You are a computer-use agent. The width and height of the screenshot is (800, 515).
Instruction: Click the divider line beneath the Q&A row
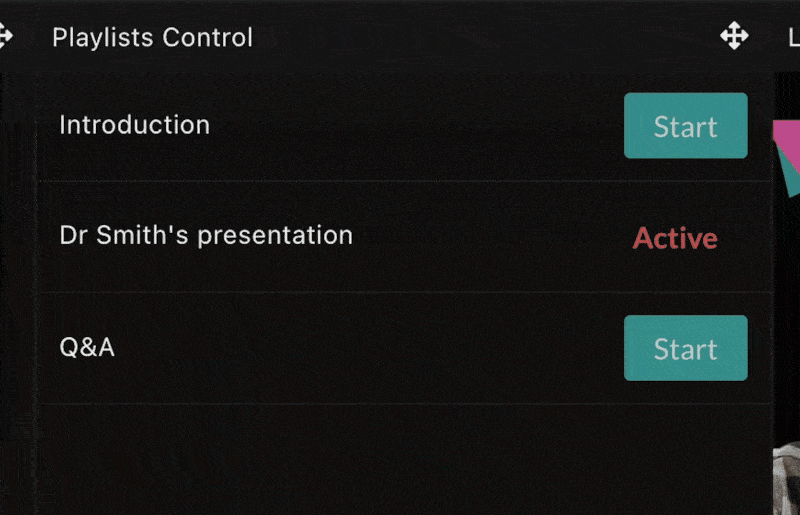point(406,404)
